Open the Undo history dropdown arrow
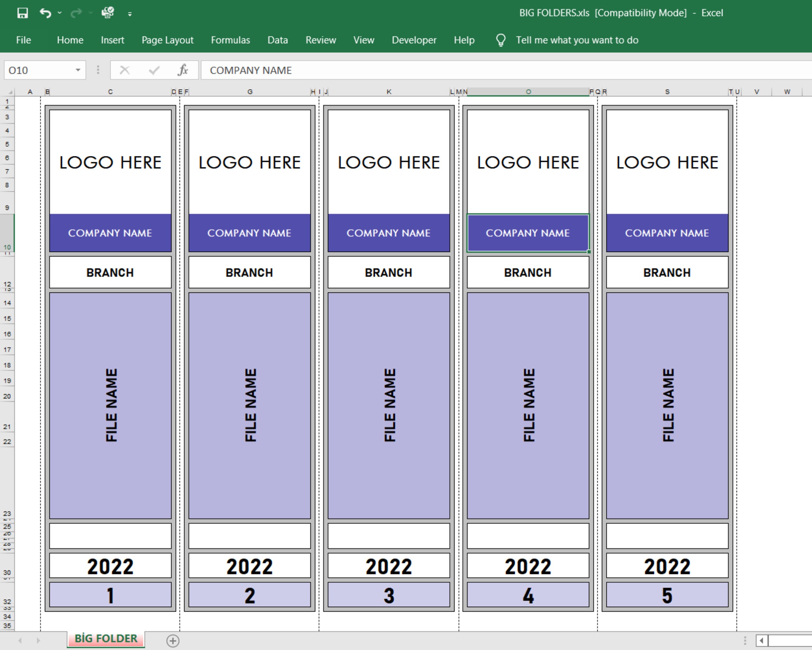The height and width of the screenshot is (650, 812). point(59,13)
